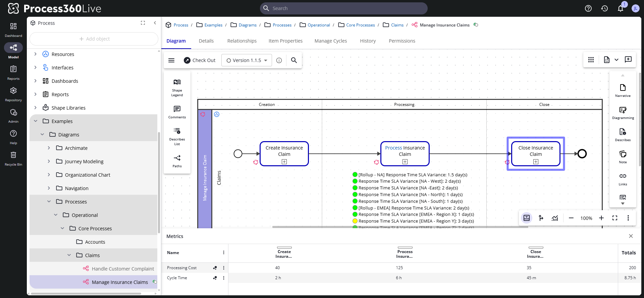
Task: Open the Admin sidebar icon
Action: pos(13,115)
